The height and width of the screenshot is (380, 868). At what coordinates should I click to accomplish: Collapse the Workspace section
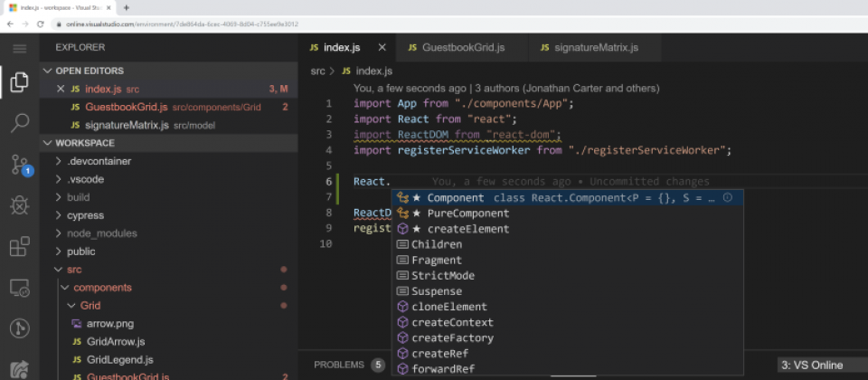click(169, 143)
